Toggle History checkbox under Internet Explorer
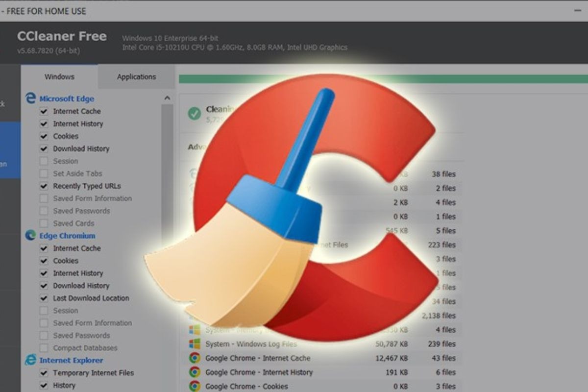 click(44, 385)
